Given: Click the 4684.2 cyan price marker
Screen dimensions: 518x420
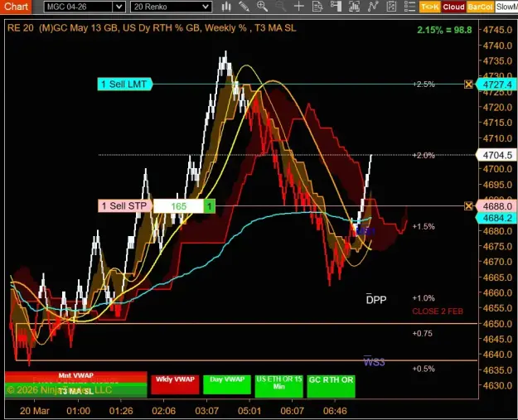Looking at the screenshot, I should [x=496, y=218].
